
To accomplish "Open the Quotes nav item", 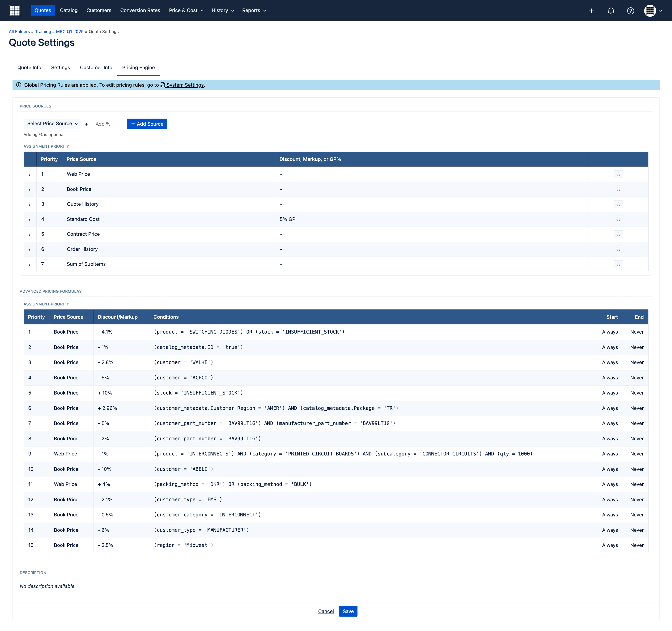I will (43, 10).
